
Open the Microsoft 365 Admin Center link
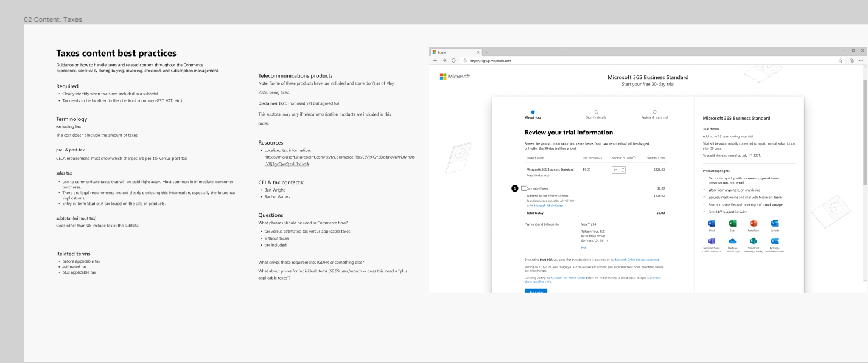(x=567, y=278)
